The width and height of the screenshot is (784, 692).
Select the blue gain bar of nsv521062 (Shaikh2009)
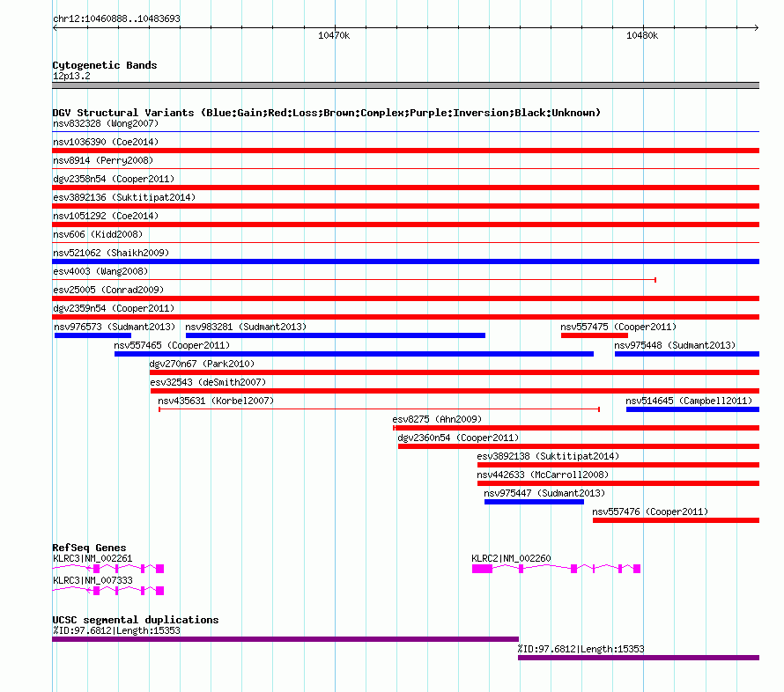[405, 261]
